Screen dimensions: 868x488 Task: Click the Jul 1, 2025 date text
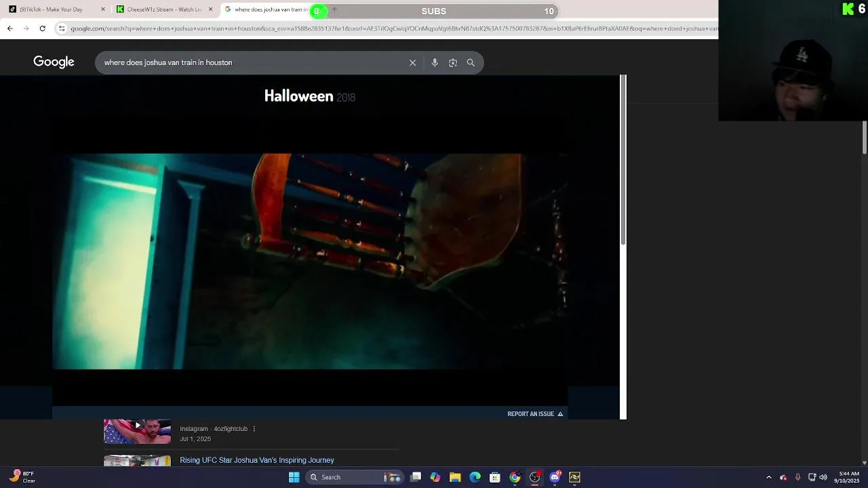(x=195, y=439)
